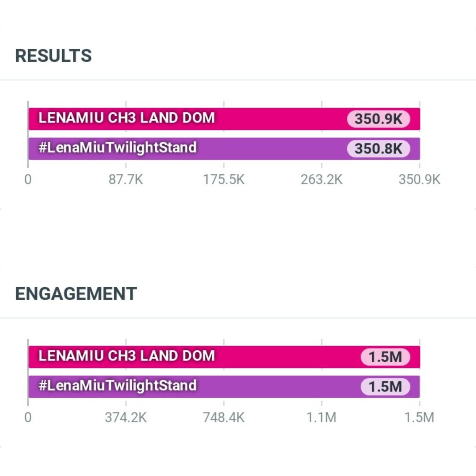This screenshot has width=476, height=476.
Task: Click the 87.7K axis label
Action: pyautogui.click(x=126, y=179)
